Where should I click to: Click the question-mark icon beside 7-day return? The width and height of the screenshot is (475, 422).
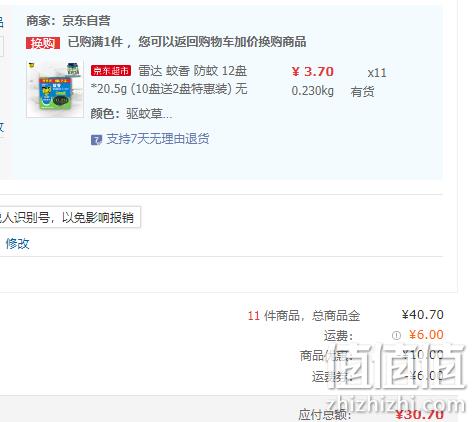96,140
